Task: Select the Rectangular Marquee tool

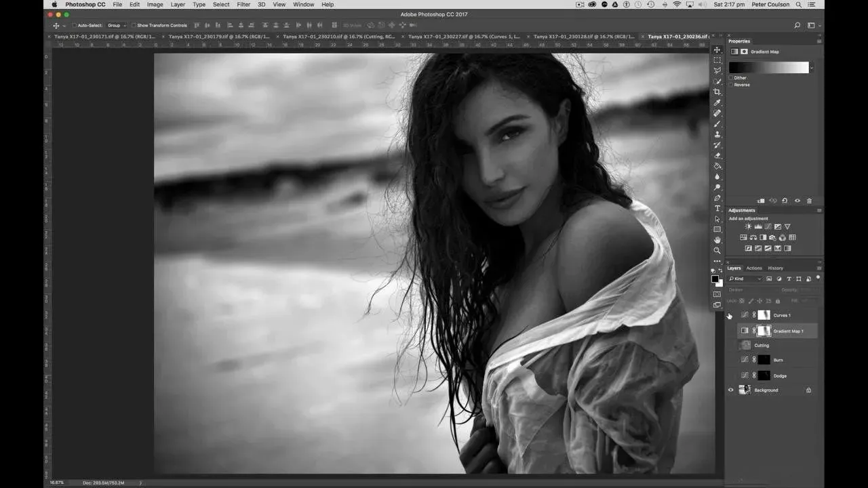Action: coord(717,60)
